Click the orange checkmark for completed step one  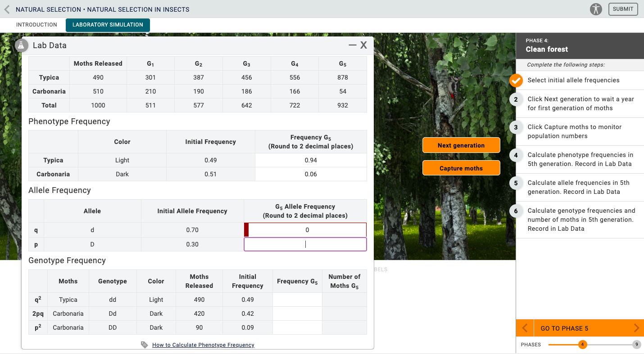pos(516,80)
